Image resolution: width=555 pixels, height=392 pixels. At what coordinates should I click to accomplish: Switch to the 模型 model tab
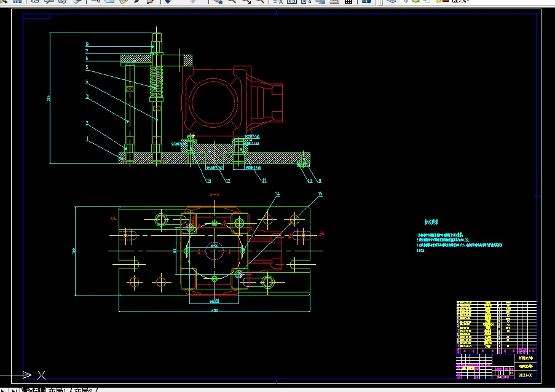(34, 390)
